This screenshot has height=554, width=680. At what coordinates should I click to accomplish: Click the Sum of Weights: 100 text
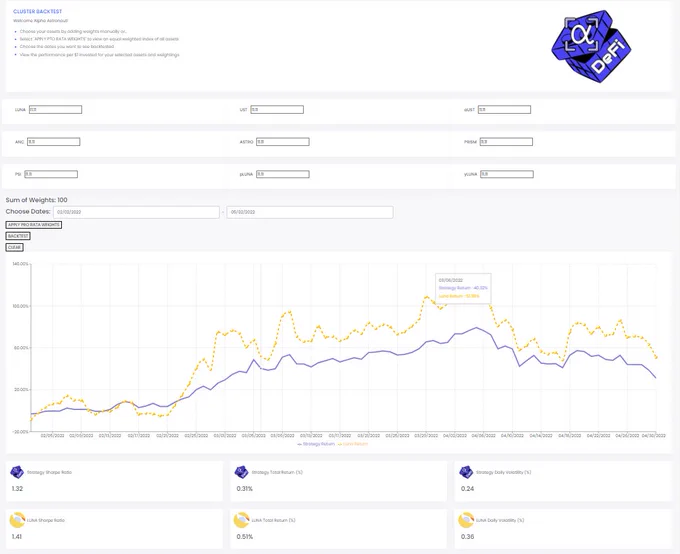(x=36, y=200)
